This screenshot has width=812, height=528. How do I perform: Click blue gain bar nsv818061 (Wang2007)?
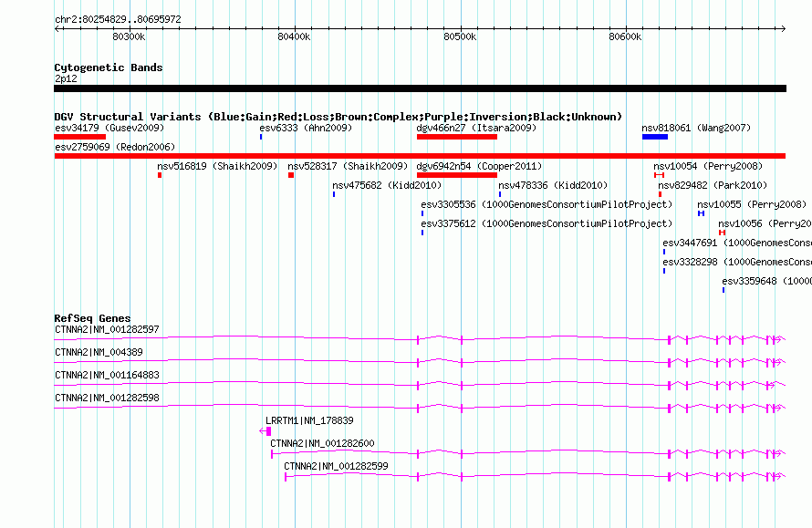[654, 137]
